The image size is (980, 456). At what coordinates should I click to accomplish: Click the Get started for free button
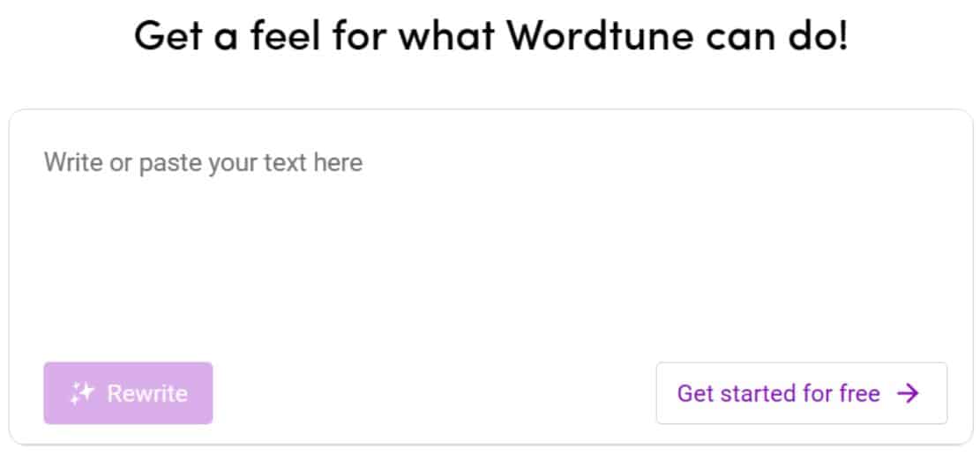801,393
